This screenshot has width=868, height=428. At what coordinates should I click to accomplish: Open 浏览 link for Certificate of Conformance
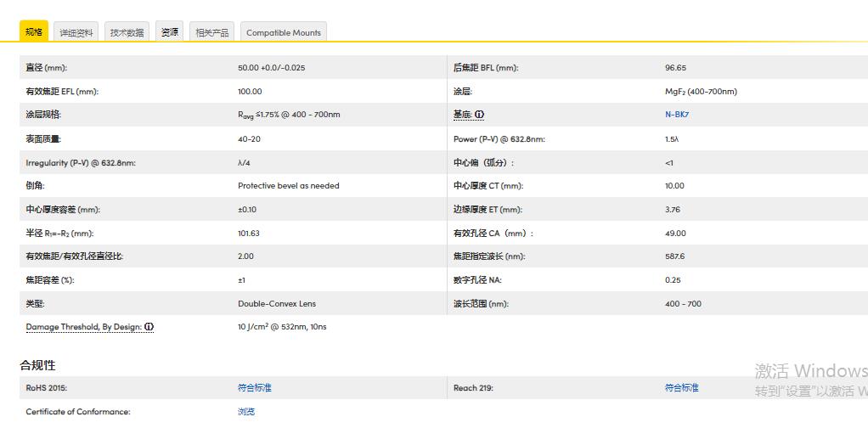click(x=246, y=412)
